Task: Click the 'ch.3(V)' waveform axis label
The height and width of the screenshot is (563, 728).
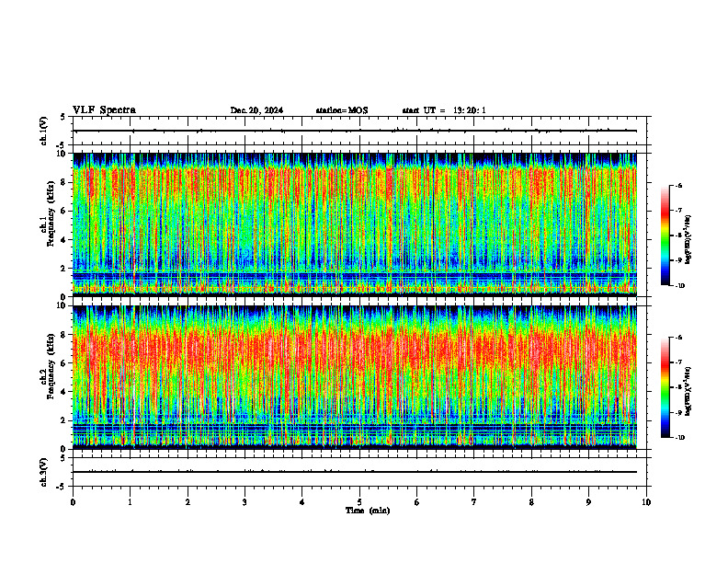Action: (44, 472)
